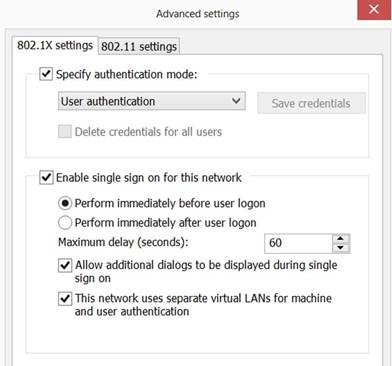Switch to the 802.11 settings tab
This screenshot has width=392, height=366.
(139, 46)
